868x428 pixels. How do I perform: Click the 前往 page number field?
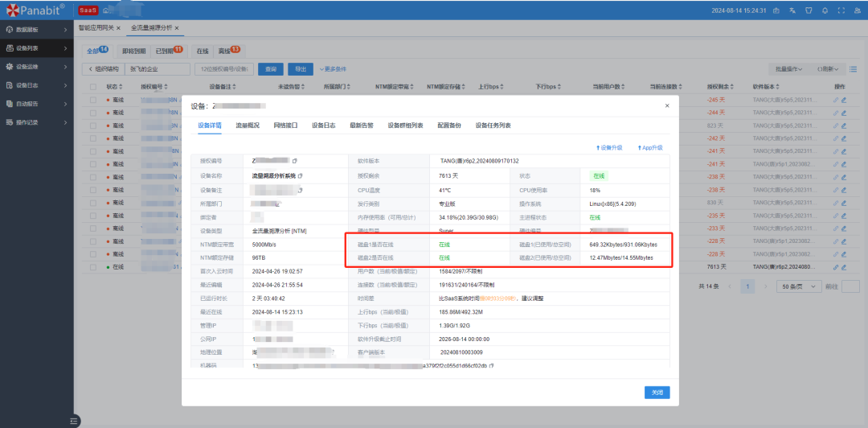tap(850, 286)
